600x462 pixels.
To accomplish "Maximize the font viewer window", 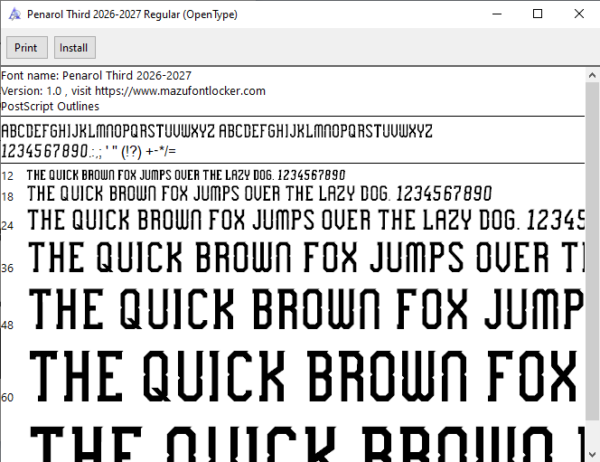I will click(538, 14).
